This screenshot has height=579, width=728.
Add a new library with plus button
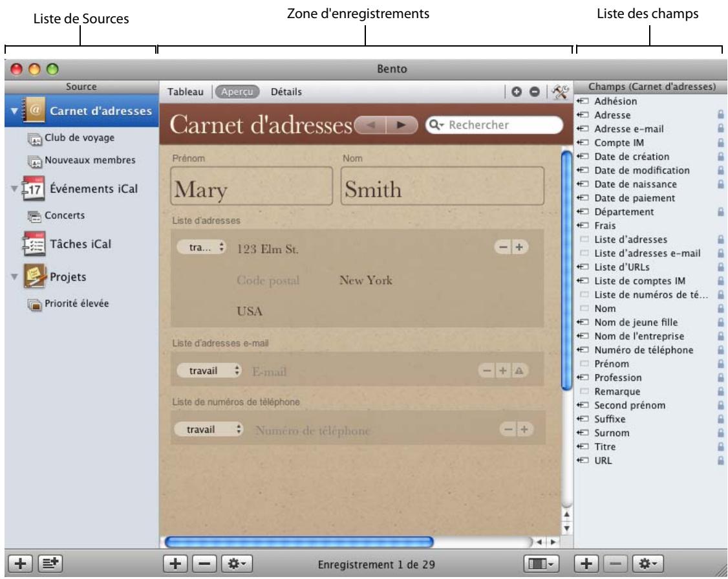(x=20, y=563)
